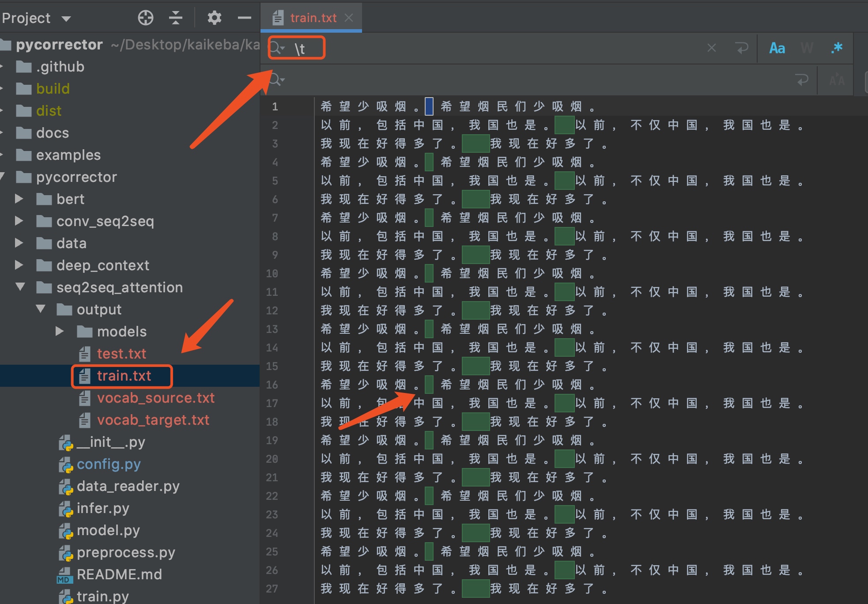Click the Collapse All icon in Project panel
The width and height of the screenshot is (868, 604).
(x=175, y=18)
